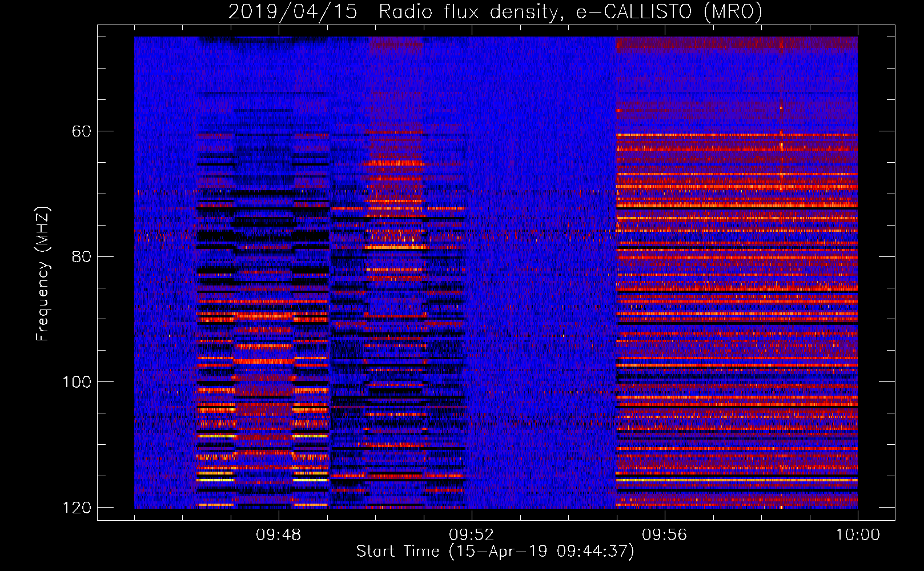
Task: Click the plot title '2019/04/15 Radio flux density, e-CALLISTO (MRO)'
Action: [x=495, y=11]
